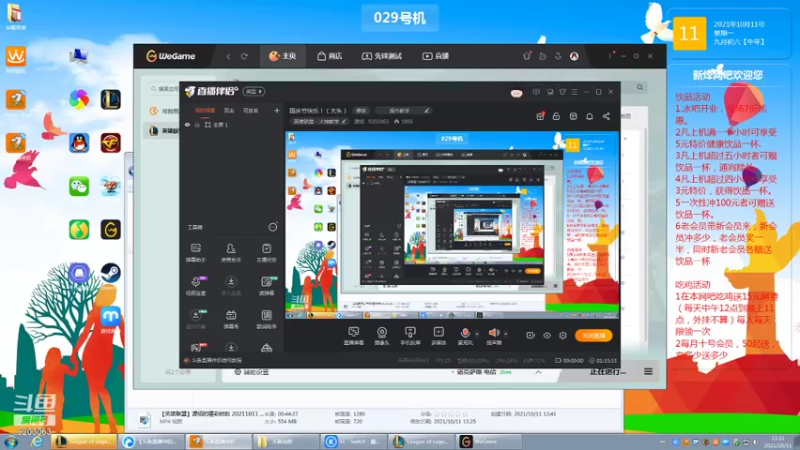Add a new scene with the plus icon
Image resolution: width=800 pixels, height=450 pixels.
click(277, 110)
